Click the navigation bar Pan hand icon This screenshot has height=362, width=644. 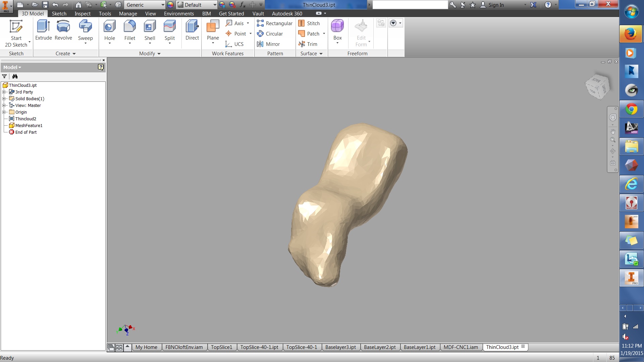tap(613, 131)
